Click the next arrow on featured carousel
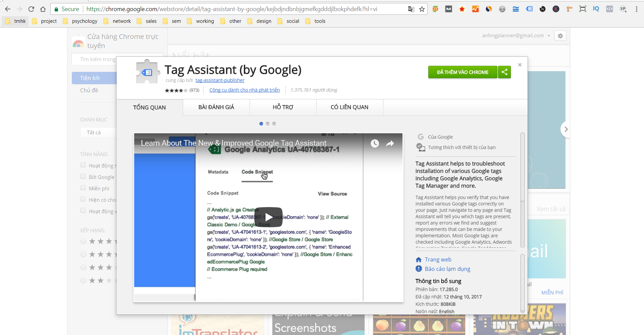 [566, 129]
